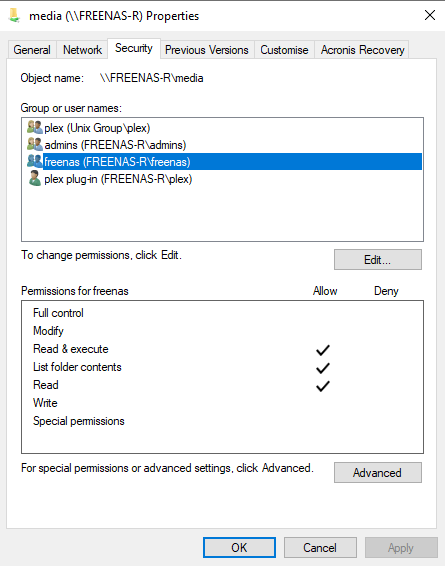Click the folder icon in title bar
The width and height of the screenshot is (445, 566).
14,15
